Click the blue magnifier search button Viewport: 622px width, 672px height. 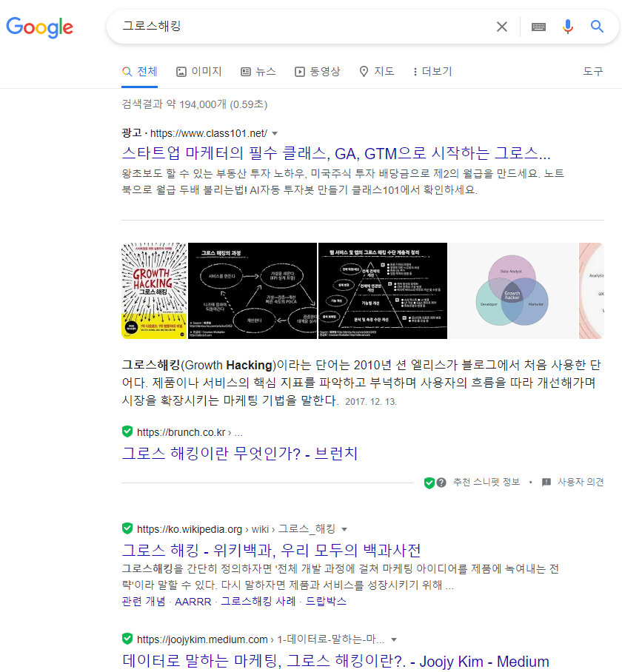pyautogui.click(x=597, y=27)
